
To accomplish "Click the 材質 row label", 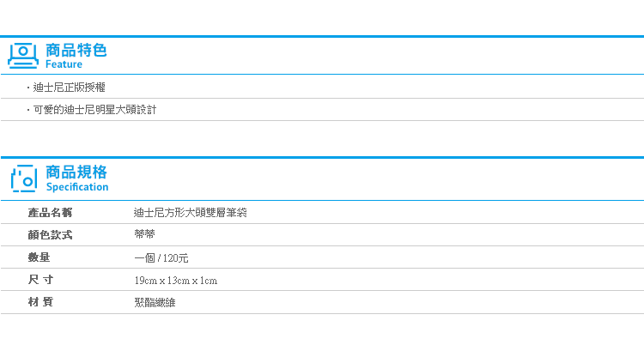I will 40,302.
